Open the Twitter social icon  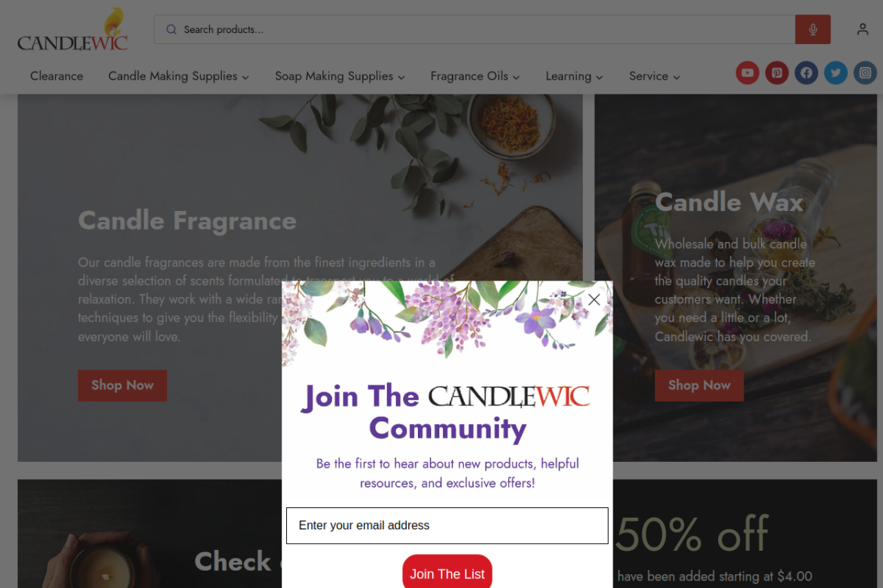coord(836,73)
